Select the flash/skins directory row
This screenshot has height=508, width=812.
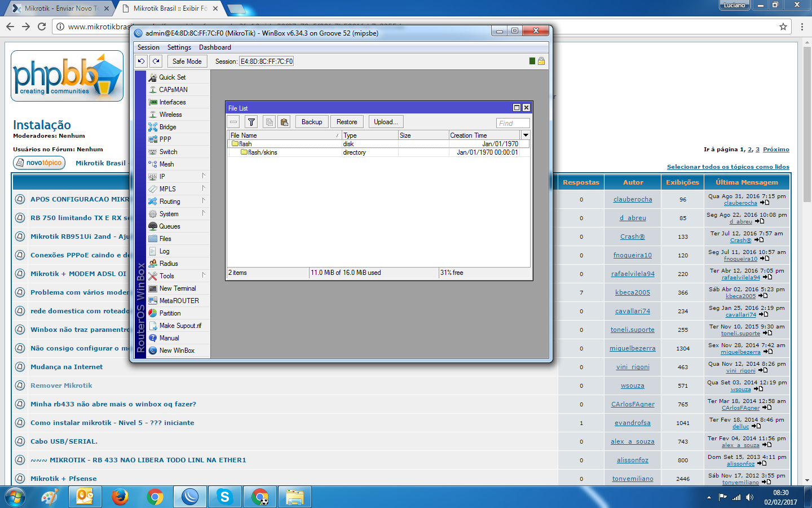tap(378, 152)
